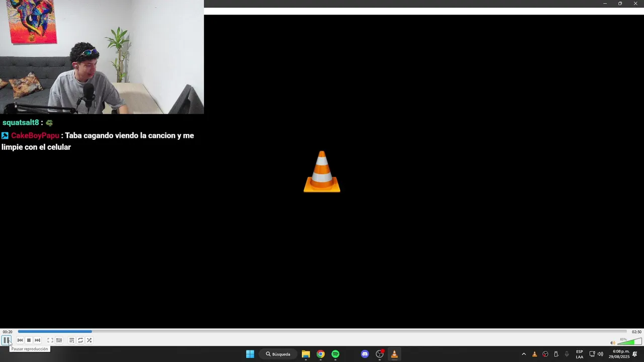The height and width of the screenshot is (362, 644).
Task: Toggle shuffle random playback
Action: coord(89,340)
